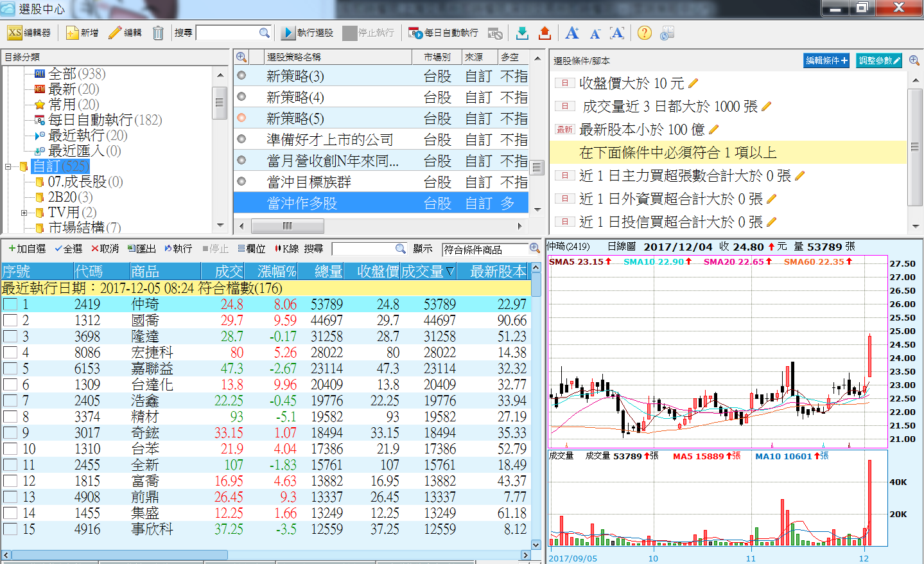Tick the checkbox for row 1312 國喬
Image resolution: width=924 pixels, height=564 pixels.
pyautogui.click(x=10, y=321)
